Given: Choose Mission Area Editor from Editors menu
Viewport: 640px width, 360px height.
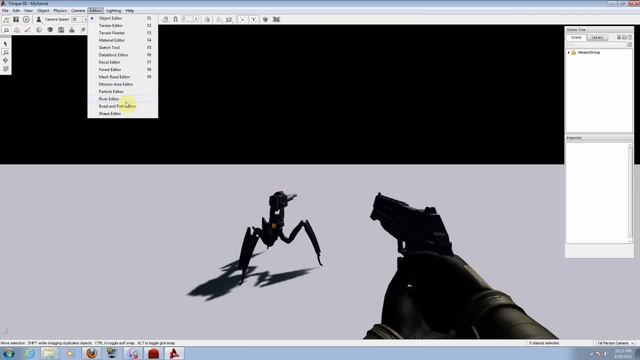Looking at the screenshot, I should click(122, 84).
